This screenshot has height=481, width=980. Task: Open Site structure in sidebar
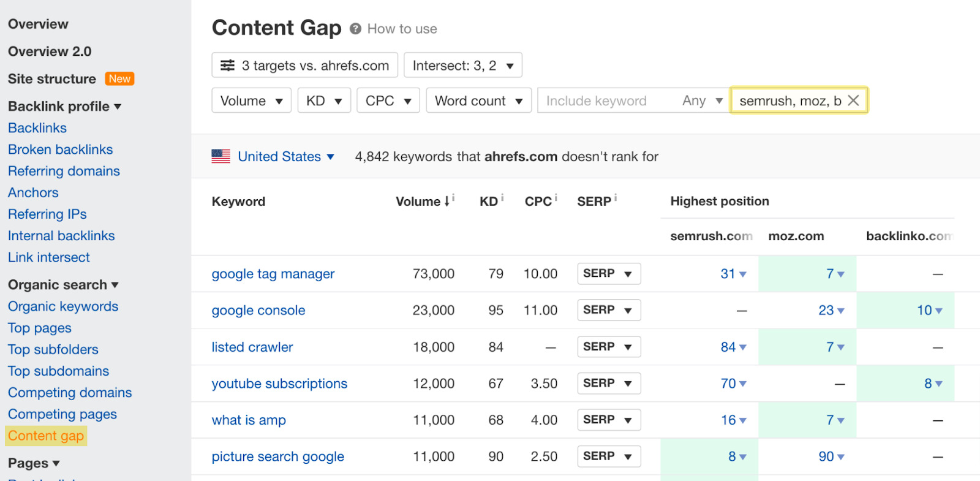coord(52,79)
